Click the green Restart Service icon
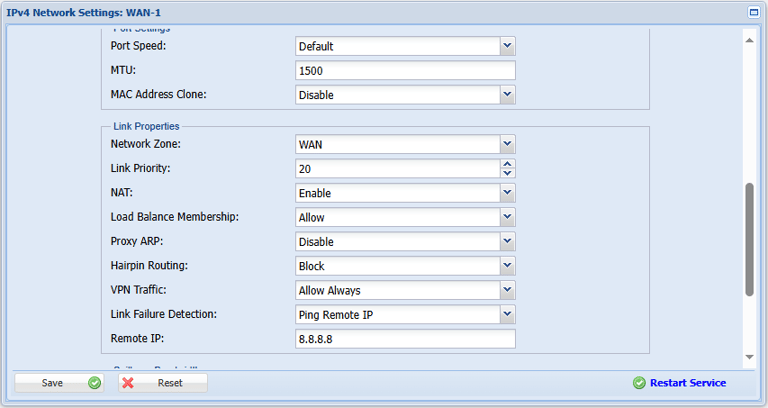 639,383
